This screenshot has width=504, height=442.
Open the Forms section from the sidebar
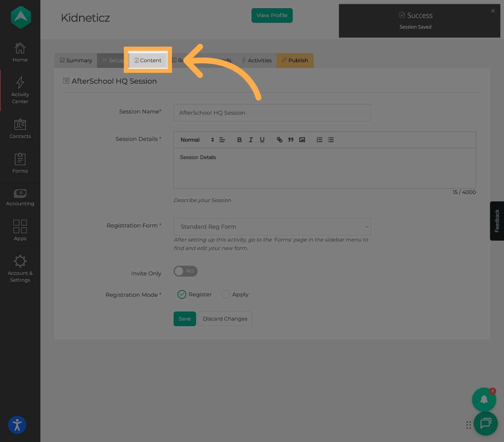20,163
